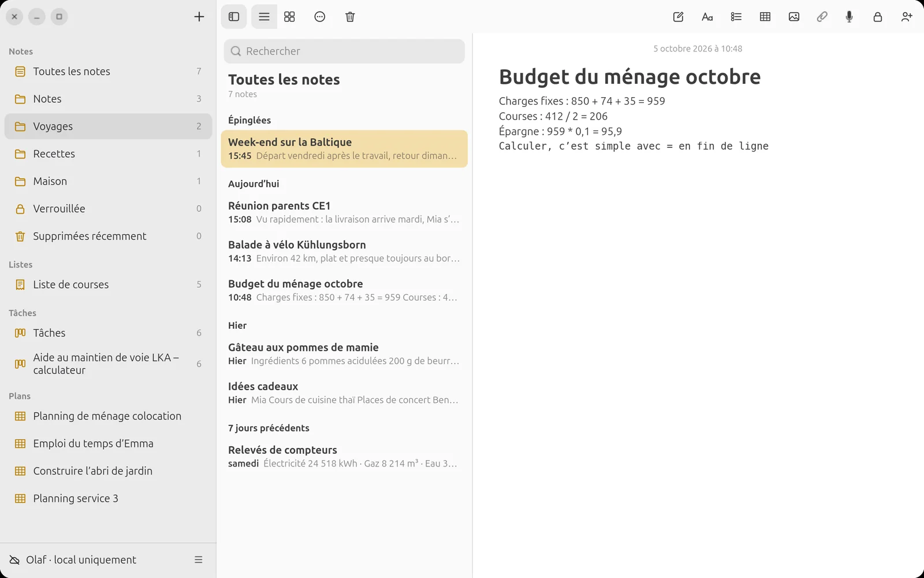Click the Rechercher search field

[344, 51]
